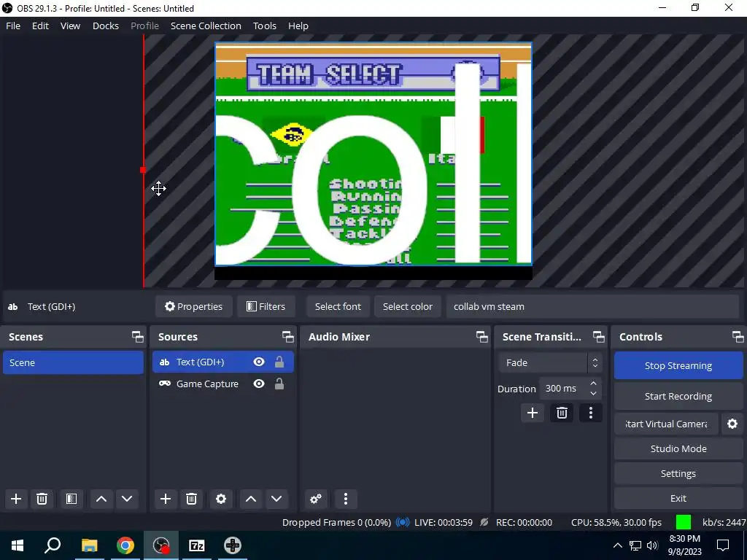Remove selected source with trash icon
This screenshot has width=747, height=560.
(x=192, y=499)
